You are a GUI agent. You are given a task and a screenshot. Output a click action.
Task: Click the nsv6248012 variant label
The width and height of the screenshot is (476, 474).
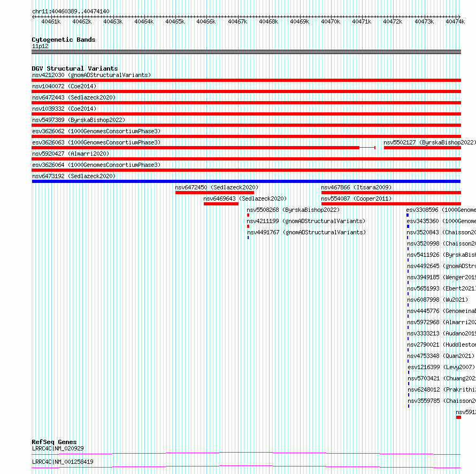click(x=442, y=389)
